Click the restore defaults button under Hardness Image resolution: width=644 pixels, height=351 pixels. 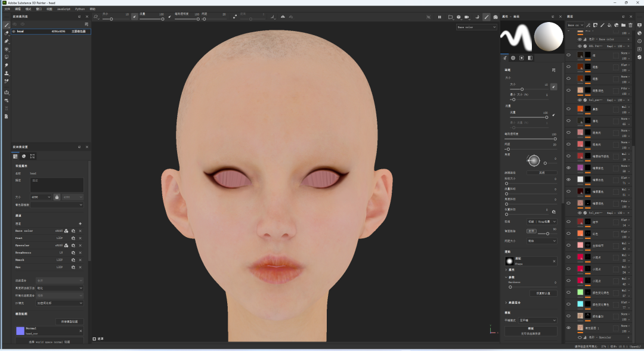pyautogui.click(x=543, y=293)
